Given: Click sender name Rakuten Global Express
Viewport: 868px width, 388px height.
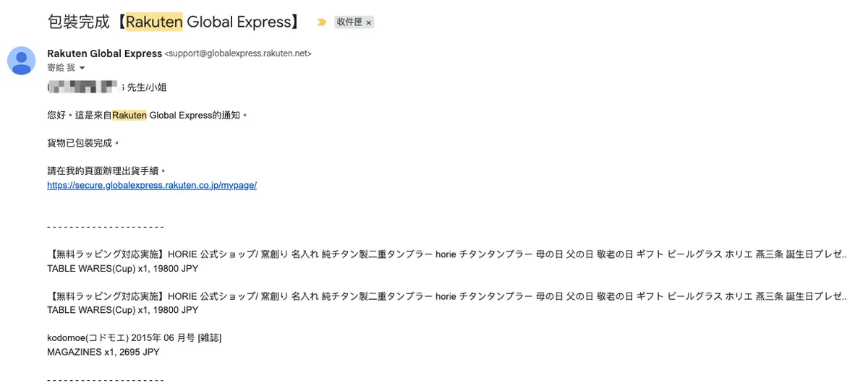Looking at the screenshot, I should [104, 53].
